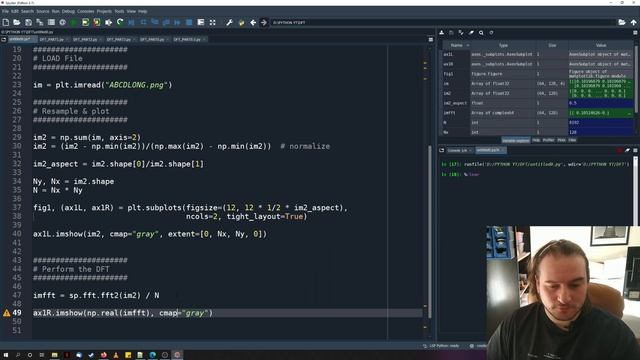The image size is (640, 360).
Task: Search variables in Variable Explorer
Action: tap(481, 33)
